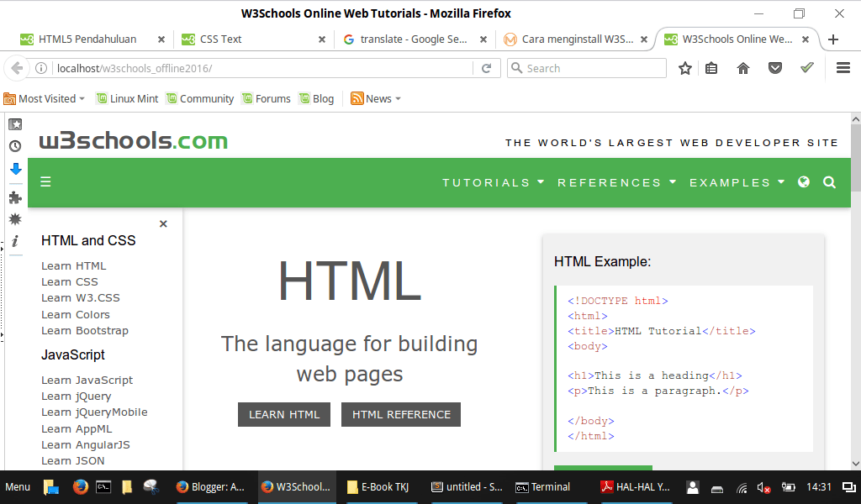Open a new tab with plus button
Image resolution: width=861 pixels, height=504 pixels.
point(833,39)
